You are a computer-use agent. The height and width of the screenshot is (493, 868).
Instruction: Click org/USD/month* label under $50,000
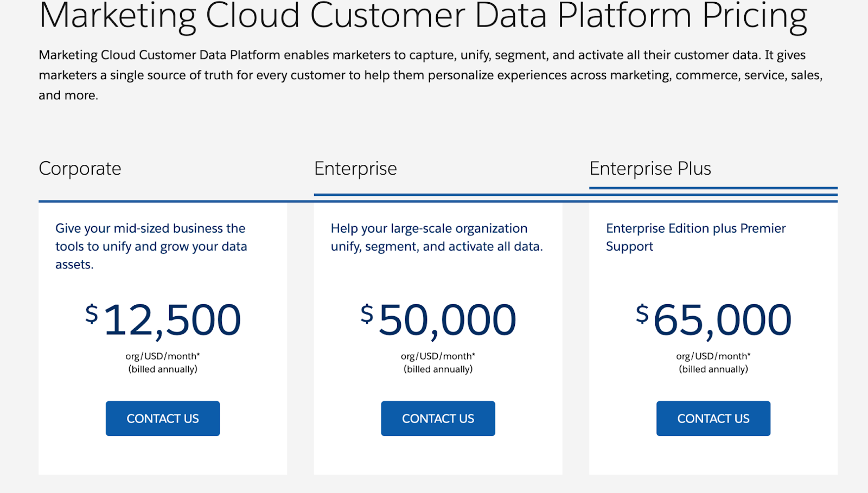(x=438, y=356)
